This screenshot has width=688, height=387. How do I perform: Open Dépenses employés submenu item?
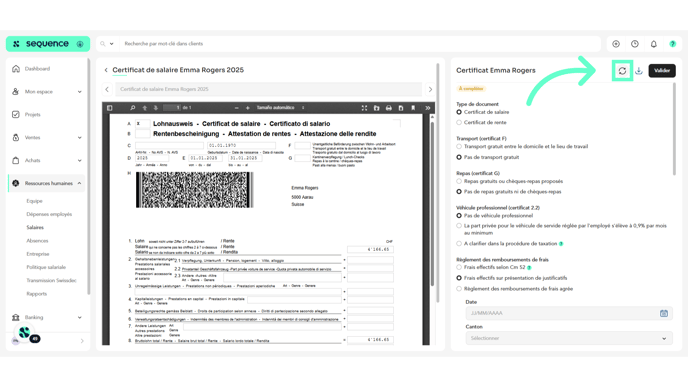pos(49,214)
